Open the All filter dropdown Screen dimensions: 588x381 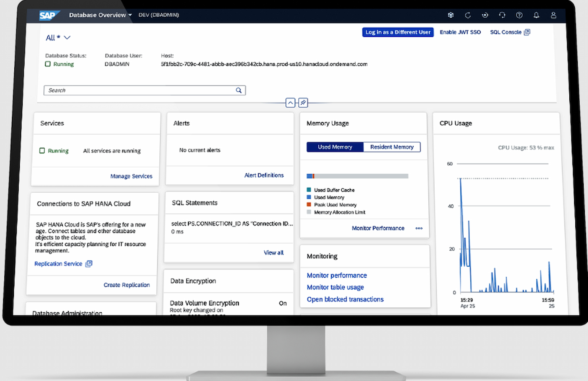point(58,37)
